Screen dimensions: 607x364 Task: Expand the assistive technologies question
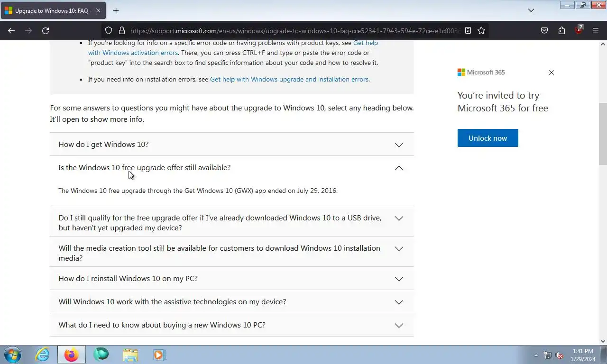click(232, 302)
